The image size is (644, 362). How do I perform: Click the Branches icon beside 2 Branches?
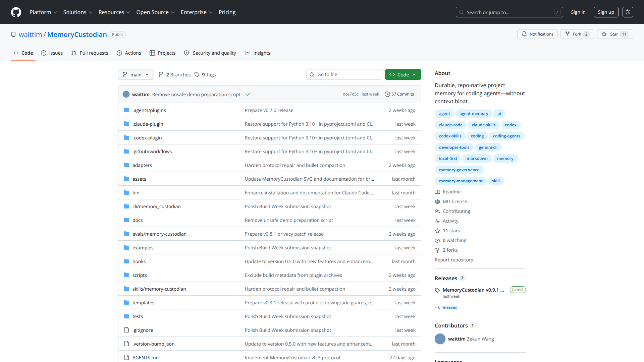[161, 75]
